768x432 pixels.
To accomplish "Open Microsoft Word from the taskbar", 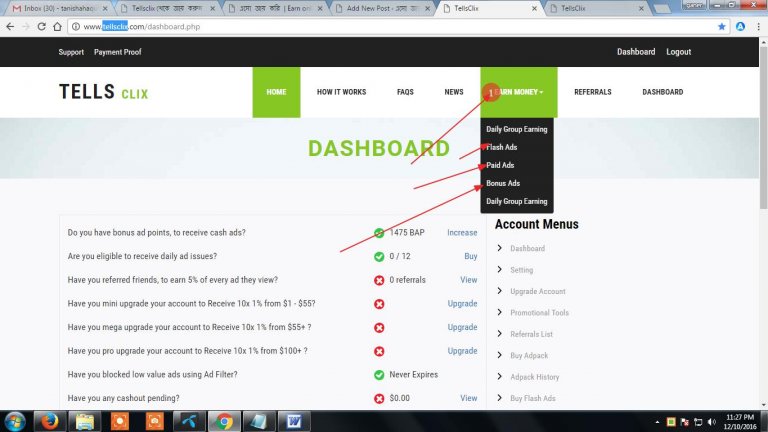I will [x=295, y=420].
